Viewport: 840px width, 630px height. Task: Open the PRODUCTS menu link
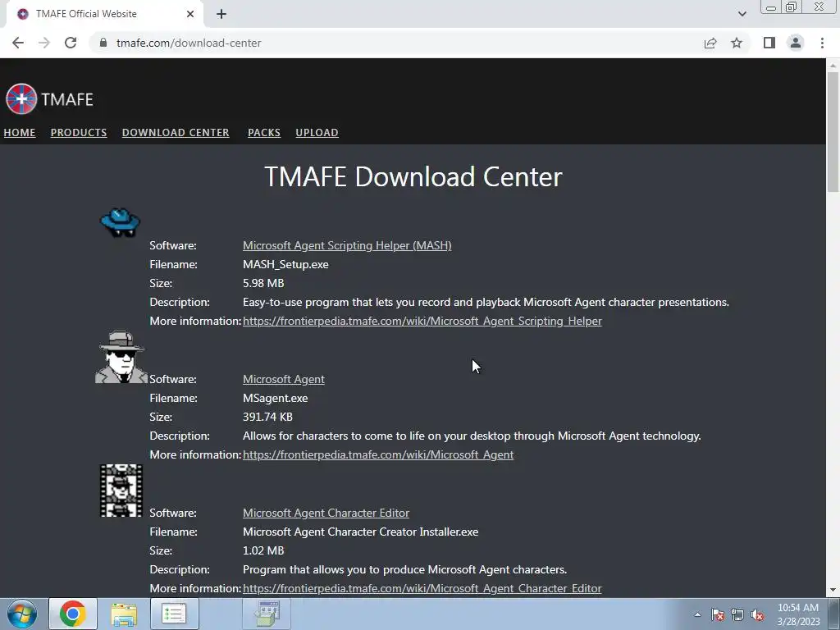(x=79, y=132)
